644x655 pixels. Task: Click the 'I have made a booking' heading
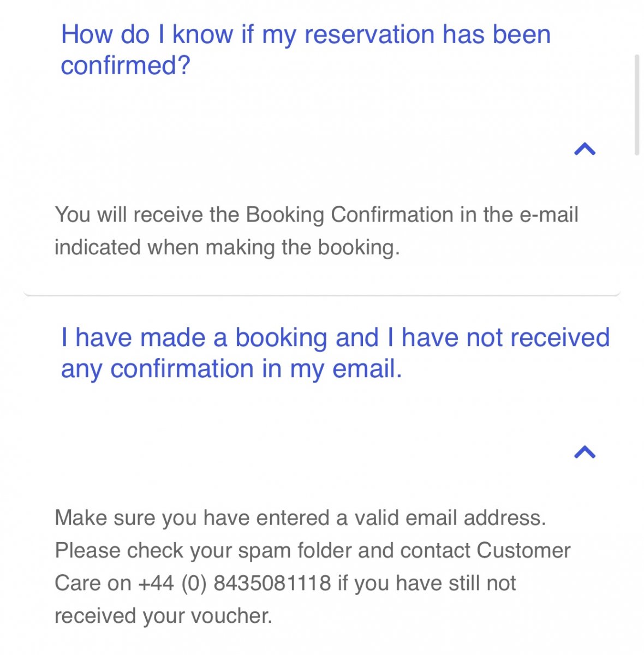click(x=335, y=353)
